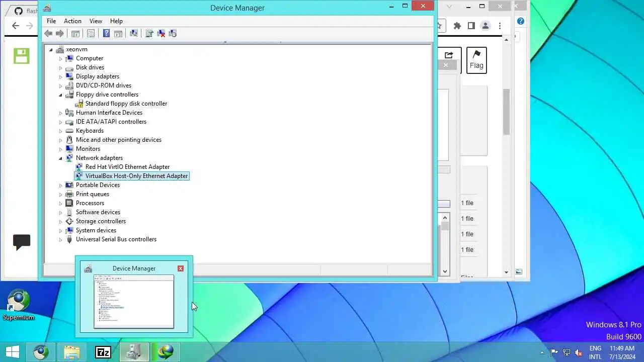Expand the Computer category
This screenshot has width=644, height=362.
[61, 58]
